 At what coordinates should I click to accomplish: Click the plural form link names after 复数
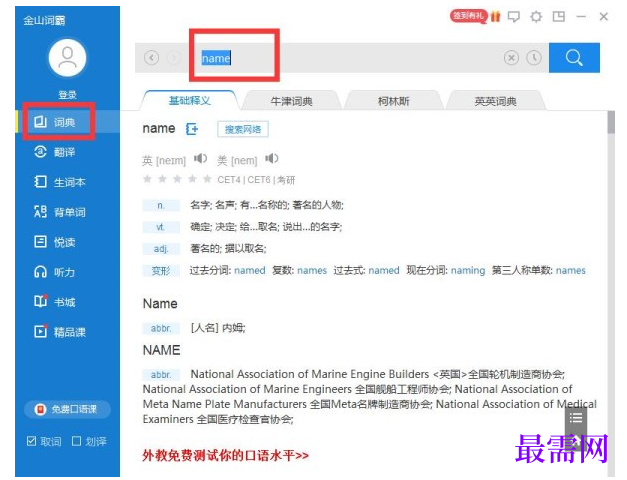(312, 270)
